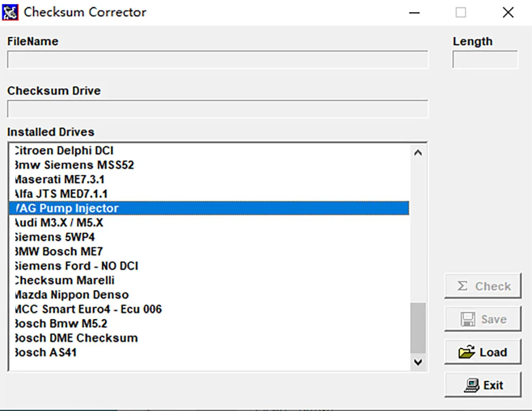Viewport: 532px width, 411px height.
Task: Select Alfa JTS MED7.1.1 entry
Action: 209,194
